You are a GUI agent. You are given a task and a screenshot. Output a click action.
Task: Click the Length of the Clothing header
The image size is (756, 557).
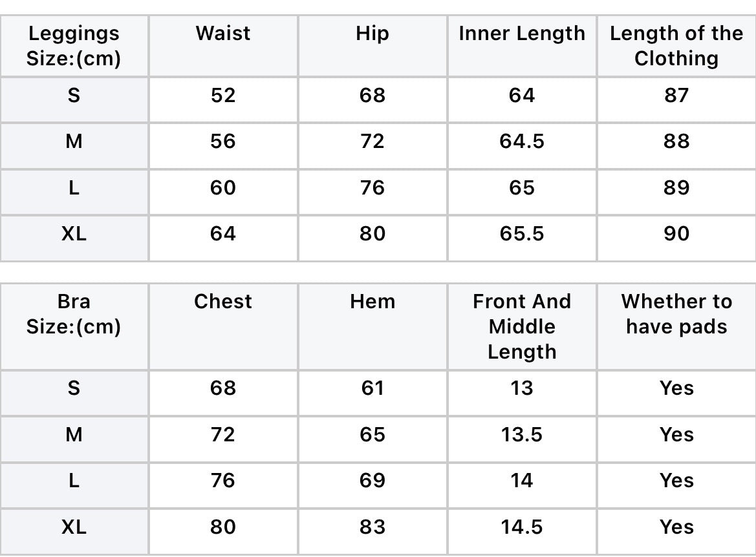click(676, 46)
